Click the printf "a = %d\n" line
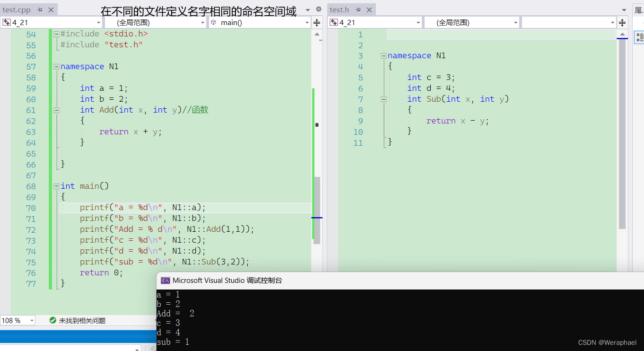The height and width of the screenshot is (351, 644). (x=143, y=208)
